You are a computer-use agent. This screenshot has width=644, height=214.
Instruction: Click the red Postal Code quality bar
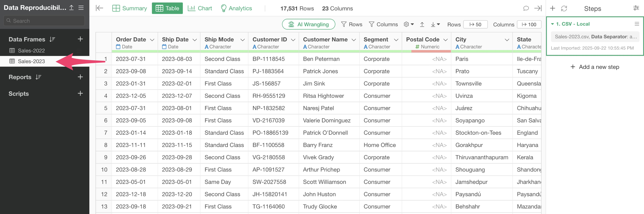tap(431, 51)
